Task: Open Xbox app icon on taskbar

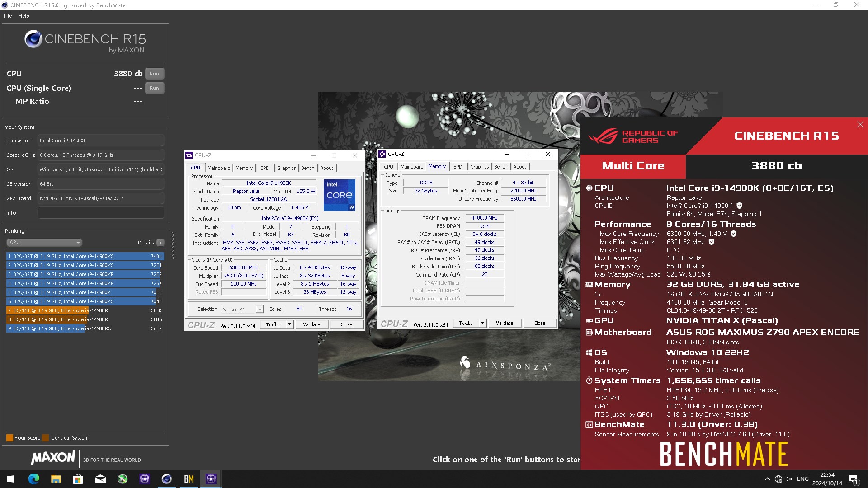Action: [122, 479]
